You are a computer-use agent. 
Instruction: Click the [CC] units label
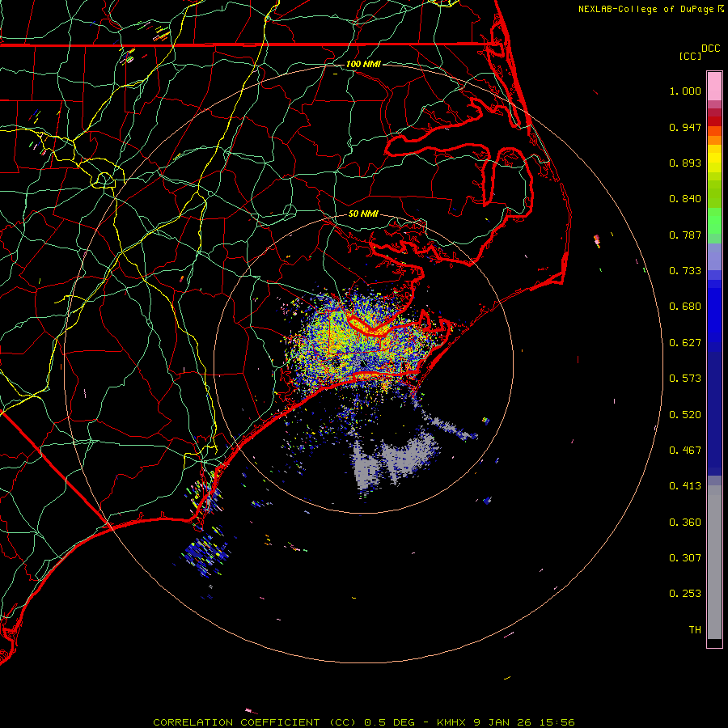coord(690,56)
